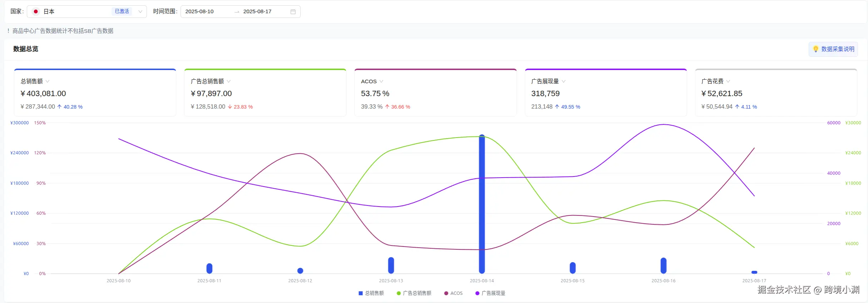Click the Japan flag icon

click(x=36, y=12)
